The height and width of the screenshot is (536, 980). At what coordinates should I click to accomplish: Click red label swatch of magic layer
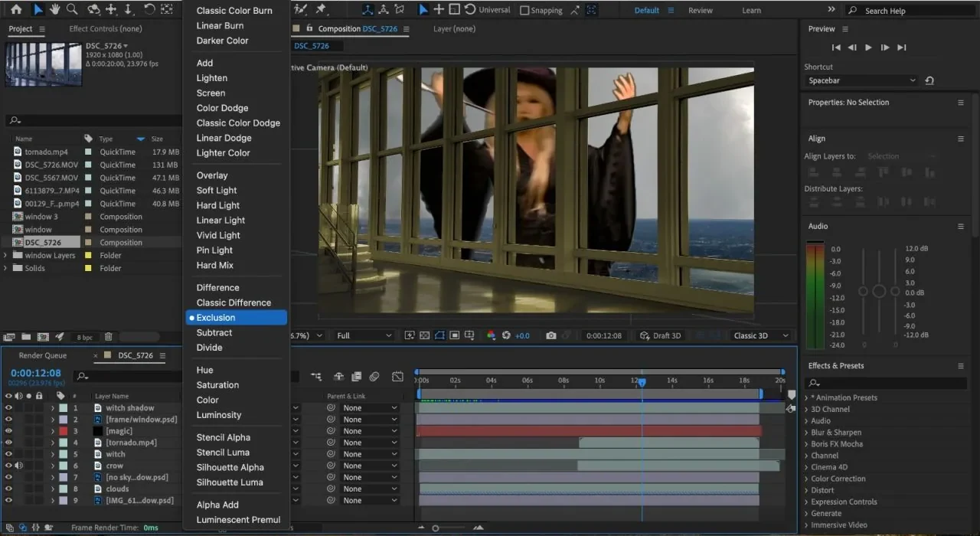pyautogui.click(x=64, y=431)
